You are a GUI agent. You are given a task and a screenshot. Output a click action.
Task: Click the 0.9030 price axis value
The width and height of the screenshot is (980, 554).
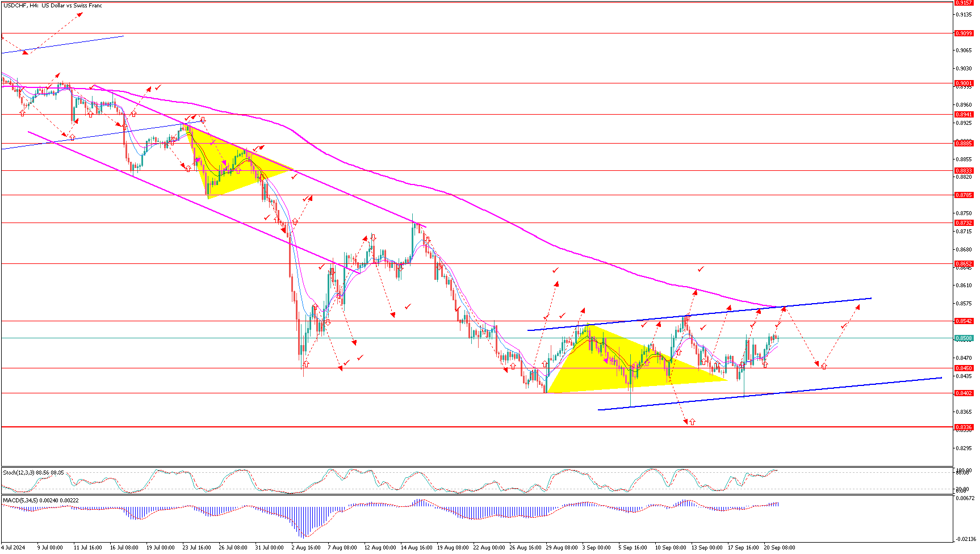click(x=964, y=69)
